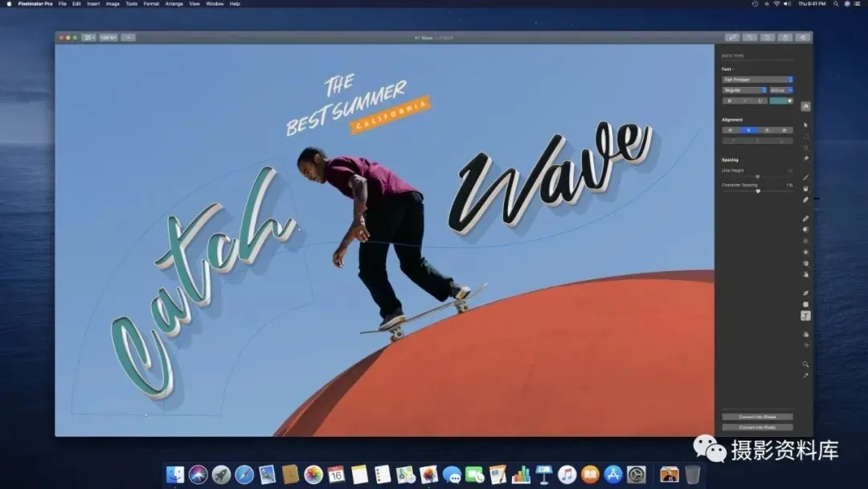Open the Arrange menu

click(174, 4)
